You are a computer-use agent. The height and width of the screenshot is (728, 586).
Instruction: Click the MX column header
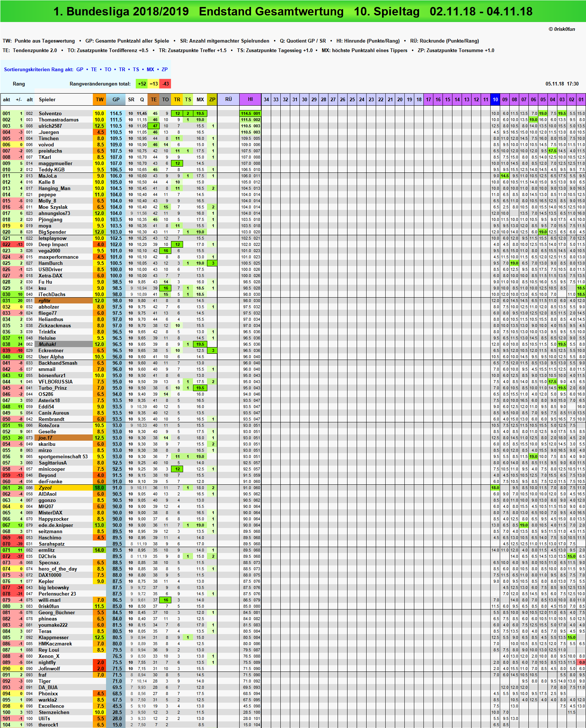click(200, 99)
